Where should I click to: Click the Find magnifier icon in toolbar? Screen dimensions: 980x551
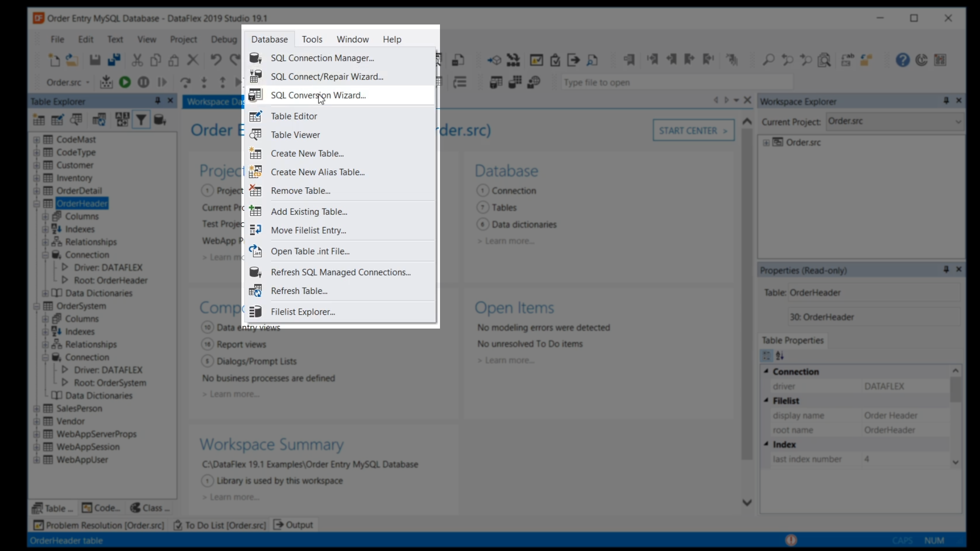pyautogui.click(x=768, y=60)
